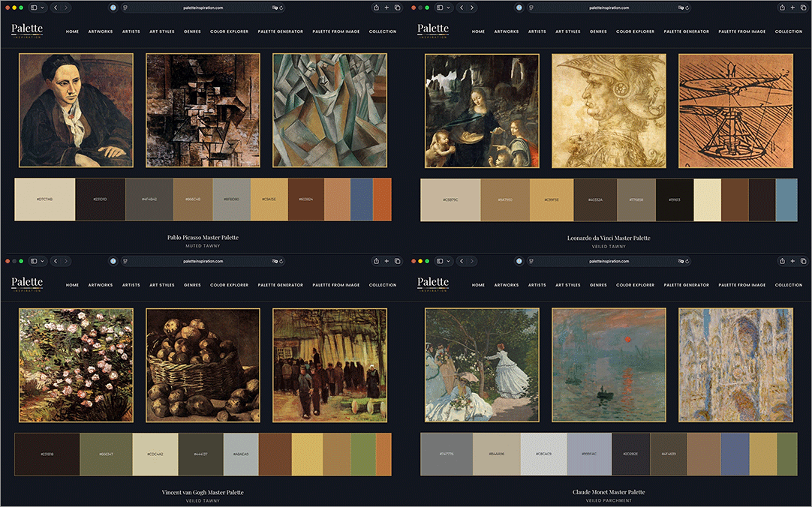Go to Artists in the van Gogh window

pos(131,285)
